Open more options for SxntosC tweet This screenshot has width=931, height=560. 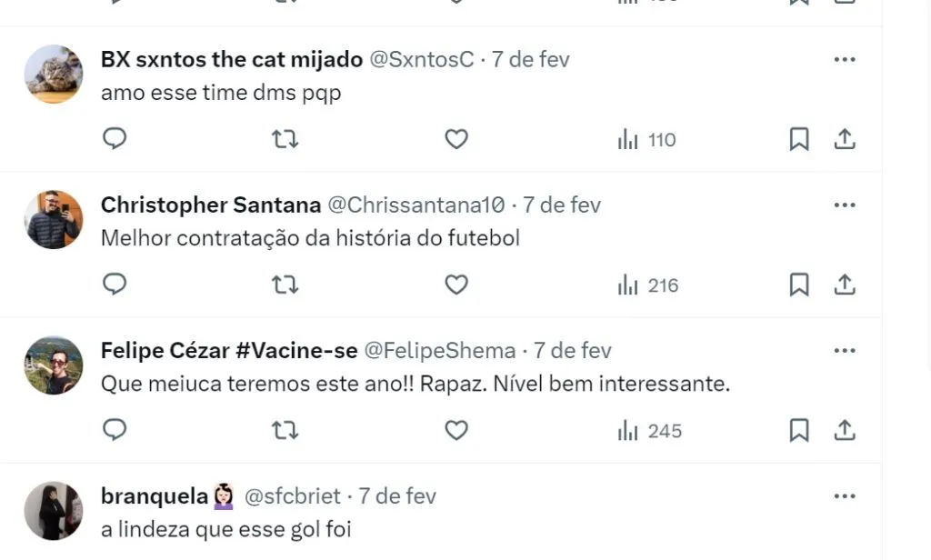845,60
